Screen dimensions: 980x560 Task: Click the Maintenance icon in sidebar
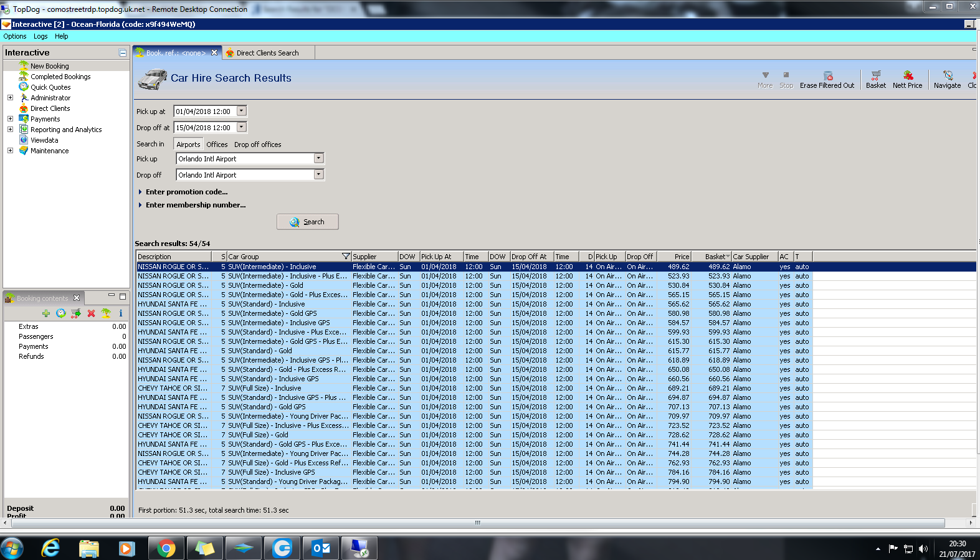[24, 151]
